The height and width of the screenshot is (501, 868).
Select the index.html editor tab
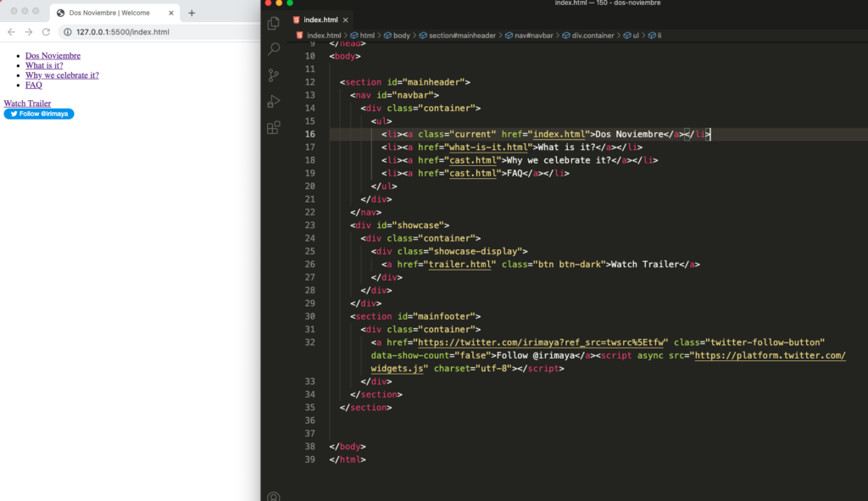(321, 20)
